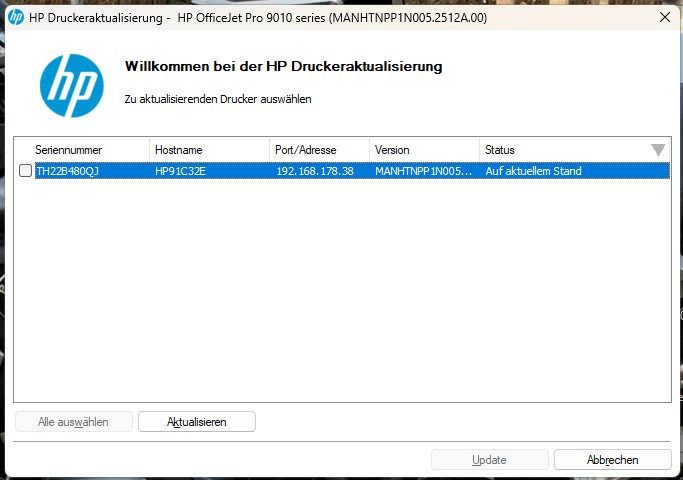Click status 'Auf aktuellem Stand'
683x480 pixels.
point(534,171)
